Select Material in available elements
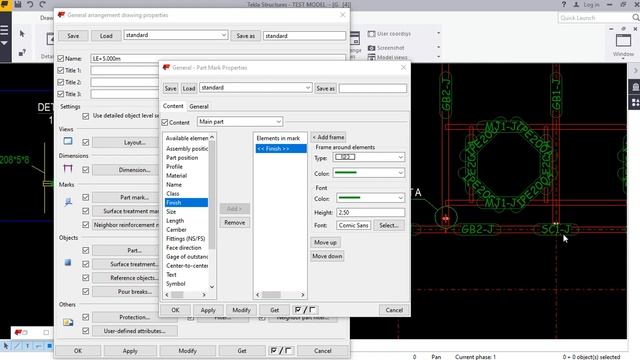 coord(176,176)
